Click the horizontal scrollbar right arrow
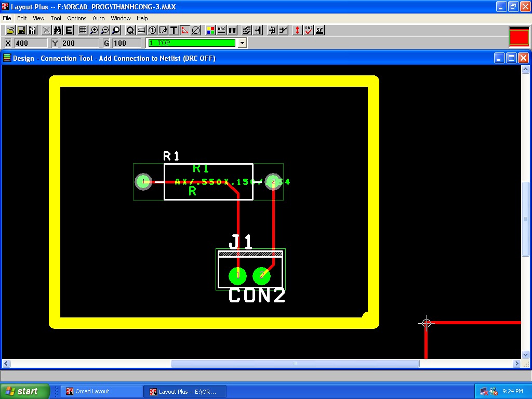 pos(516,363)
